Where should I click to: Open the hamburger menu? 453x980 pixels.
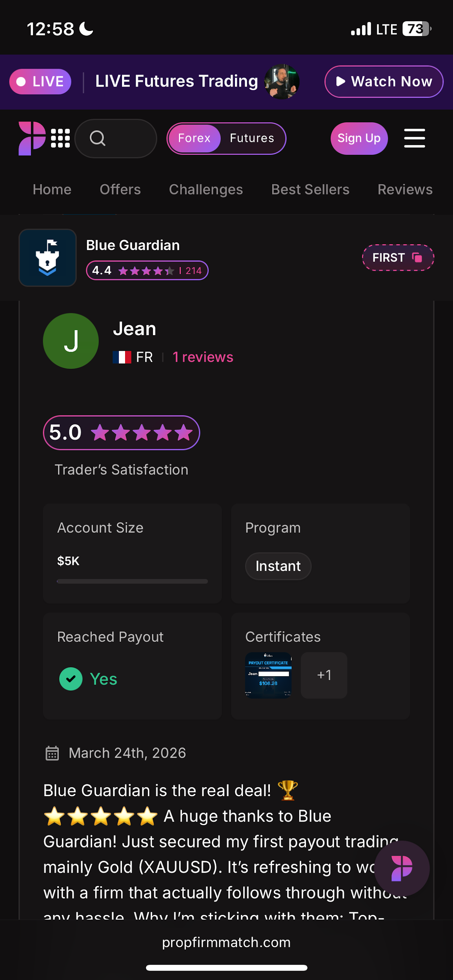414,138
